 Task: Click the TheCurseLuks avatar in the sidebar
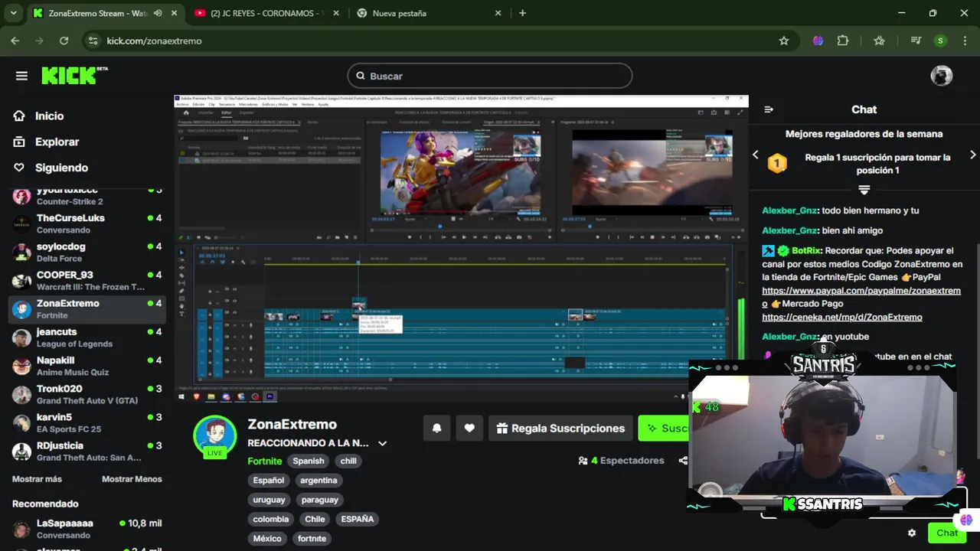(22, 223)
